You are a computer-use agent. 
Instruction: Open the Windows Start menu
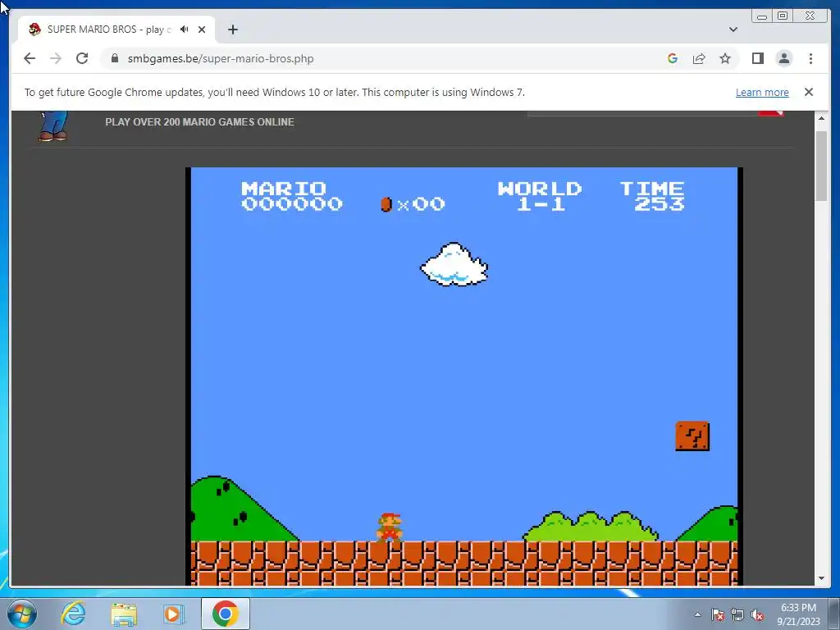(x=22, y=614)
